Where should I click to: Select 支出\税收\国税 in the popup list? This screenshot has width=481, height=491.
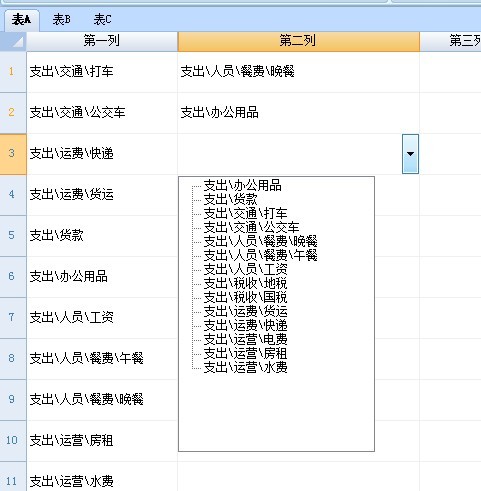click(x=245, y=297)
